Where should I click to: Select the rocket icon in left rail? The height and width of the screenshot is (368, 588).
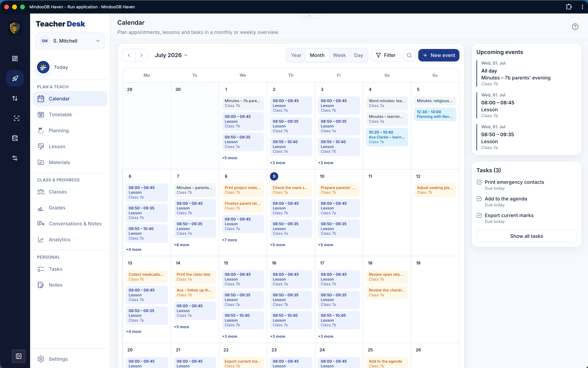pyautogui.click(x=15, y=78)
